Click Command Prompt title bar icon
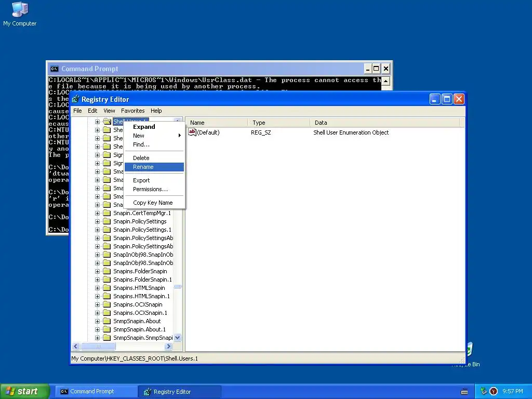This screenshot has width=532, height=399. pyautogui.click(x=54, y=69)
